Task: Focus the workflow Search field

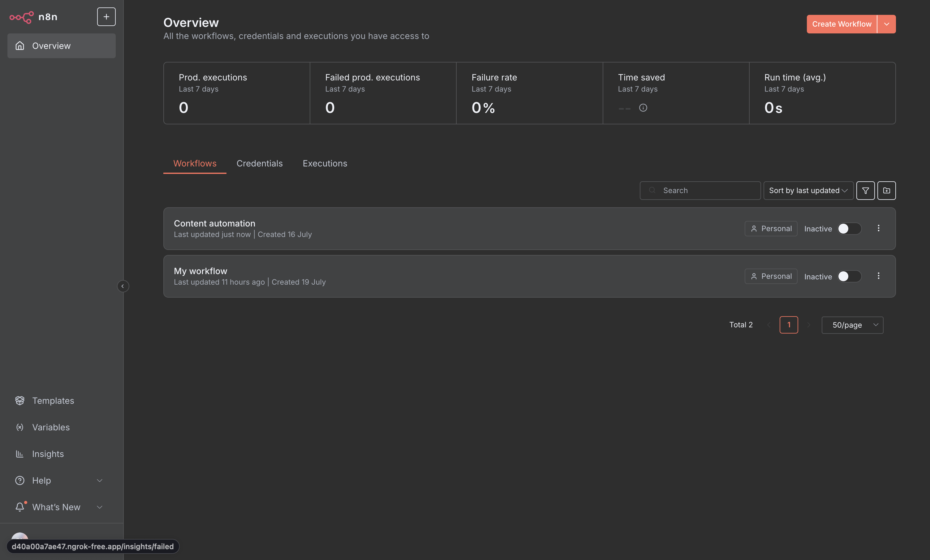Action: [x=700, y=191]
